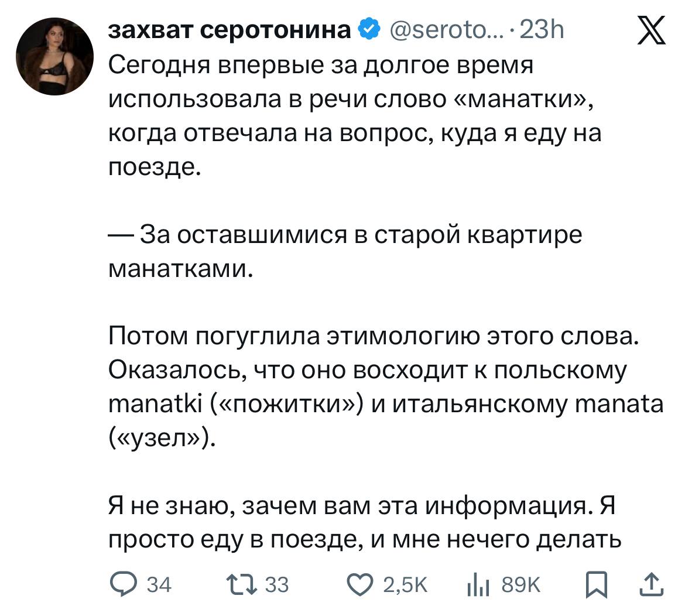Click the 2,5K likes count
685x616 pixels.
point(405,585)
